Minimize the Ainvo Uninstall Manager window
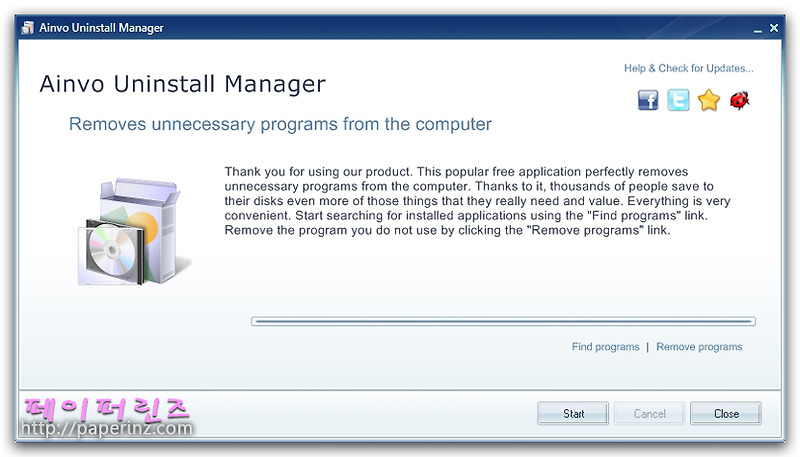The height and width of the screenshot is (457, 800). click(758, 29)
